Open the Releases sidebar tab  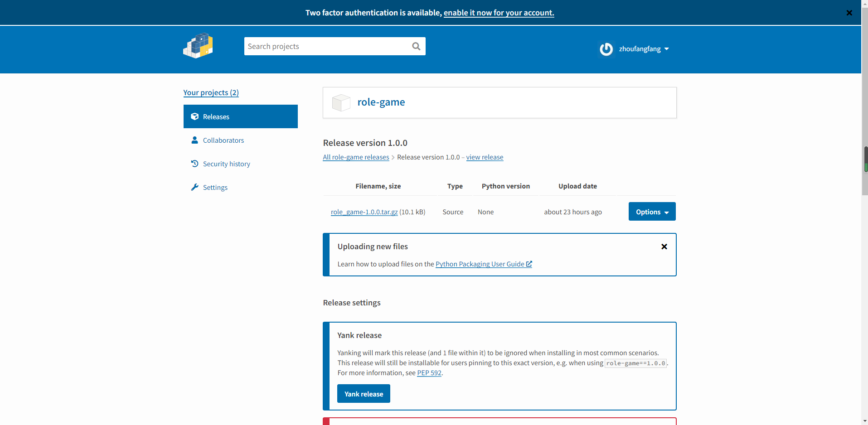(x=241, y=116)
